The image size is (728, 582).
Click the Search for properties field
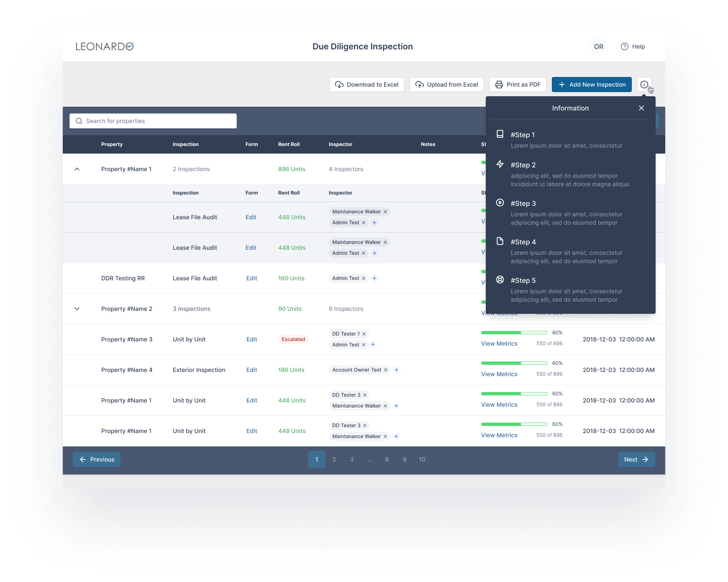pyautogui.click(x=153, y=121)
